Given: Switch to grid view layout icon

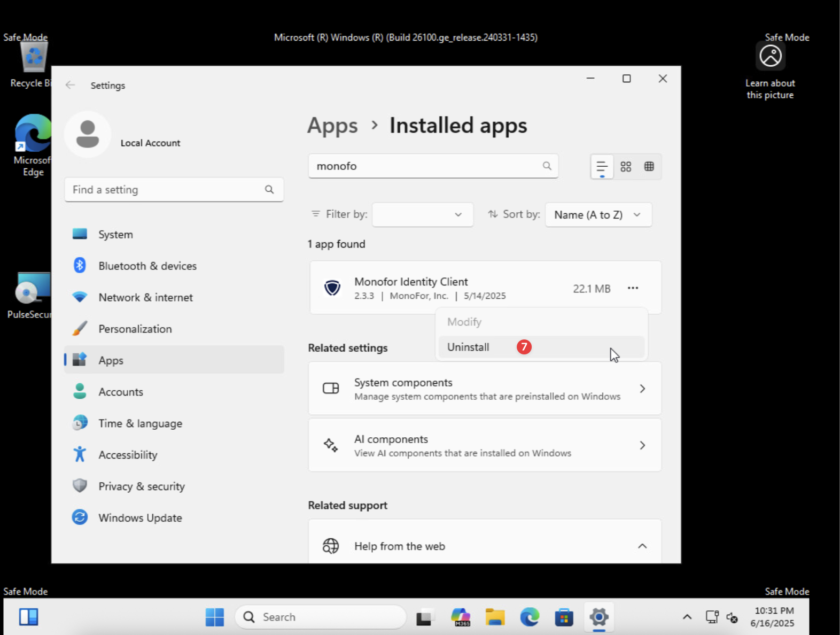Looking at the screenshot, I should (x=626, y=167).
